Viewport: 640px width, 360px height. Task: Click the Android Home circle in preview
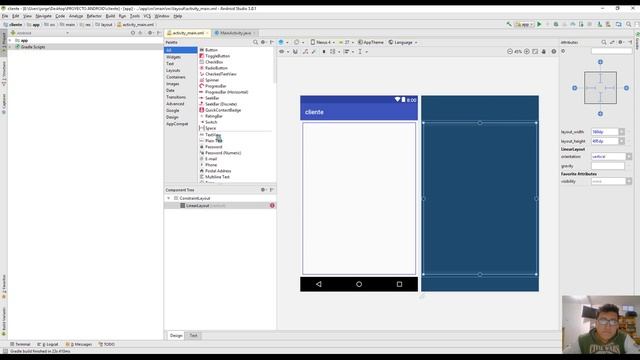point(359,284)
